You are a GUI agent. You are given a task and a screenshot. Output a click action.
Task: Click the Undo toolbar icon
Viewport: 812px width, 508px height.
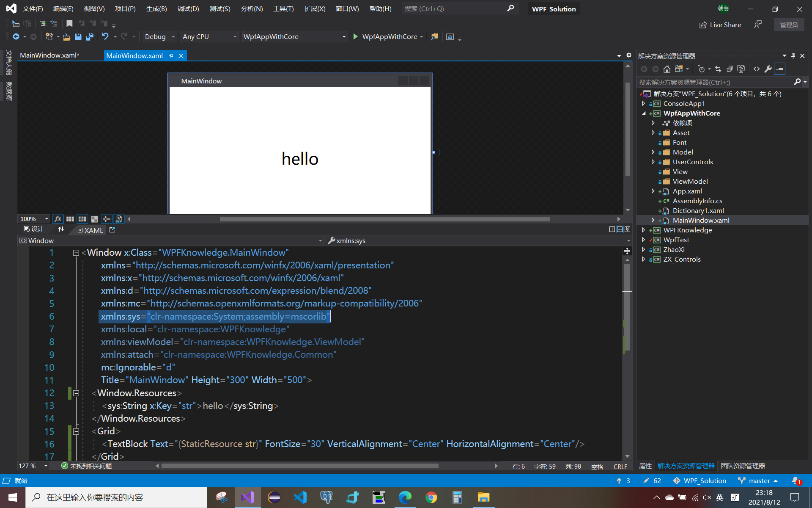105,37
